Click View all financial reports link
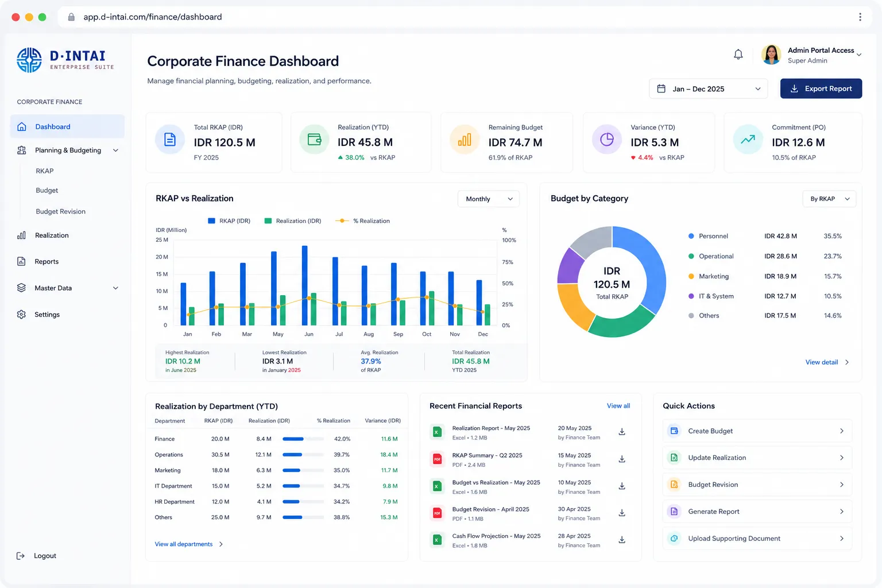The height and width of the screenshot is (588, 882). pos(618,406)
